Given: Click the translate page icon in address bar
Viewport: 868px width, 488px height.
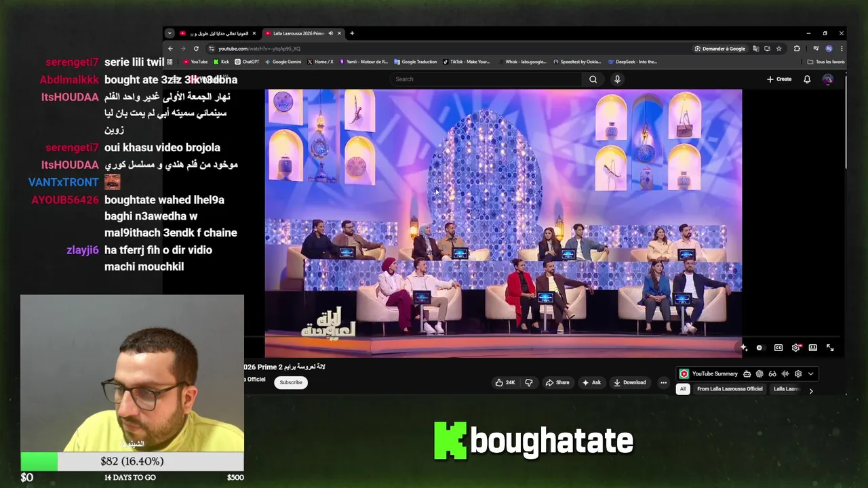Looking at the screenshot, I should [x=755, y=49].
